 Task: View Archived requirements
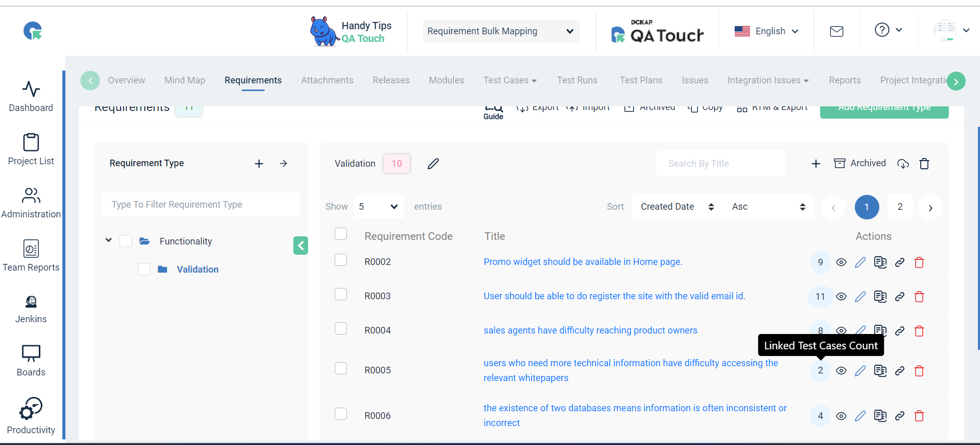coord(860,163)
